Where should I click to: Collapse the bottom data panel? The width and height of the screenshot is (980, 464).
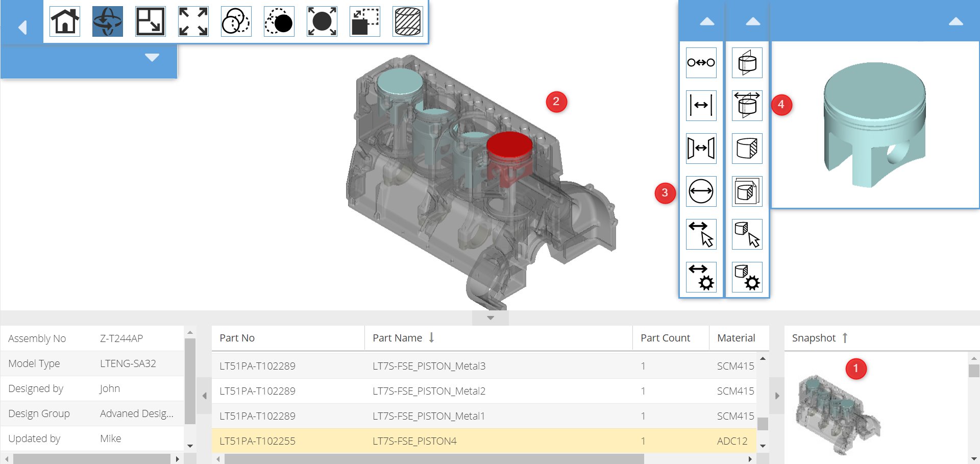tap(490, 317)
